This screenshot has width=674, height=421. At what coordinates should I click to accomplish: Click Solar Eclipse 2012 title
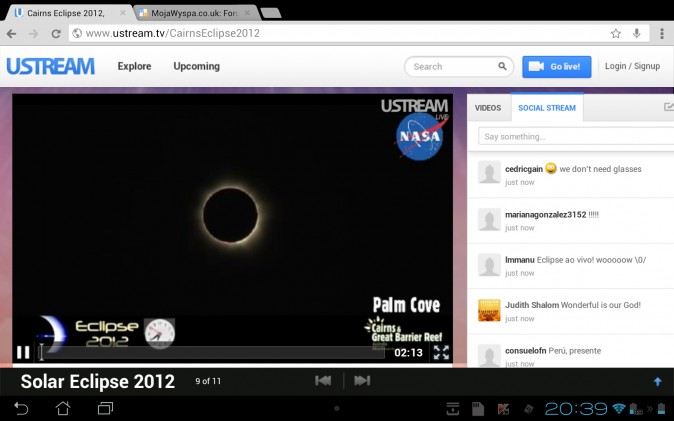98,381
